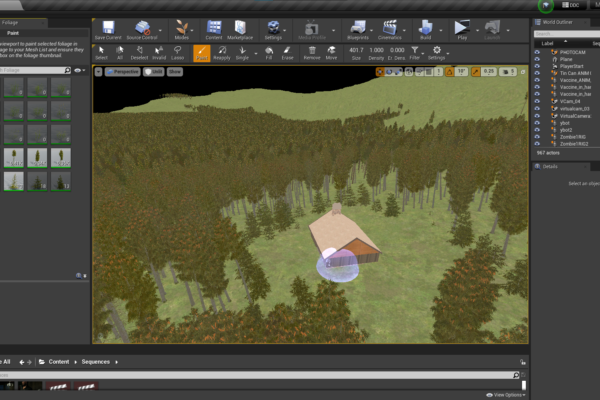The image size is (600, 400).
Task: Click the main toolbar Settings icon
Action: 273,30
